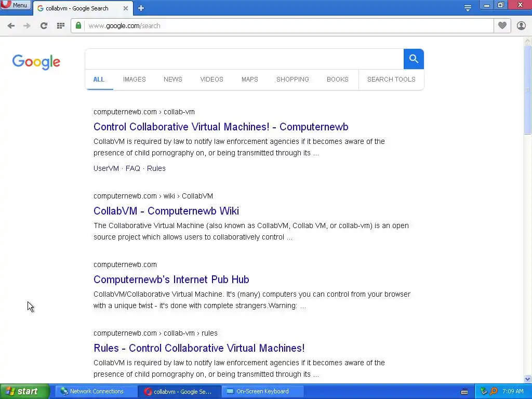This screenshot has height=399, width=532.
Task: Click the Opera window's restore button
Action: 501,5
